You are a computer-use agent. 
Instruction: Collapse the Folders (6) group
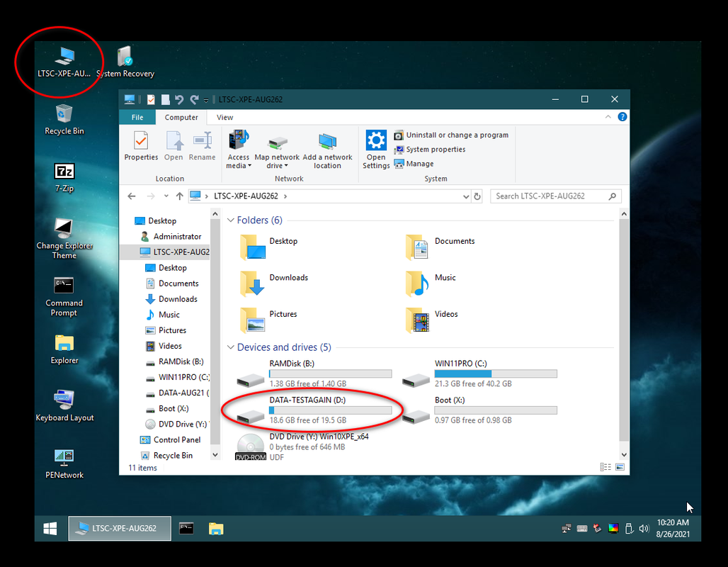click(x=230, y=220)
